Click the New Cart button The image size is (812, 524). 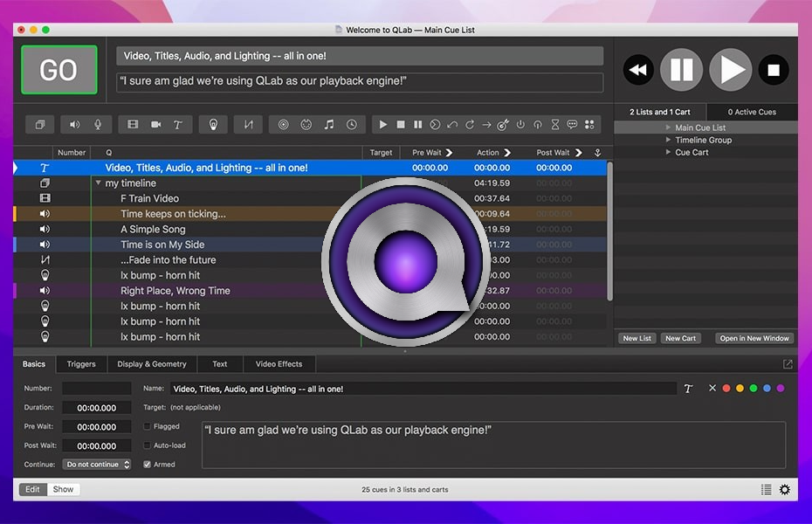click(x=680, y=338)
